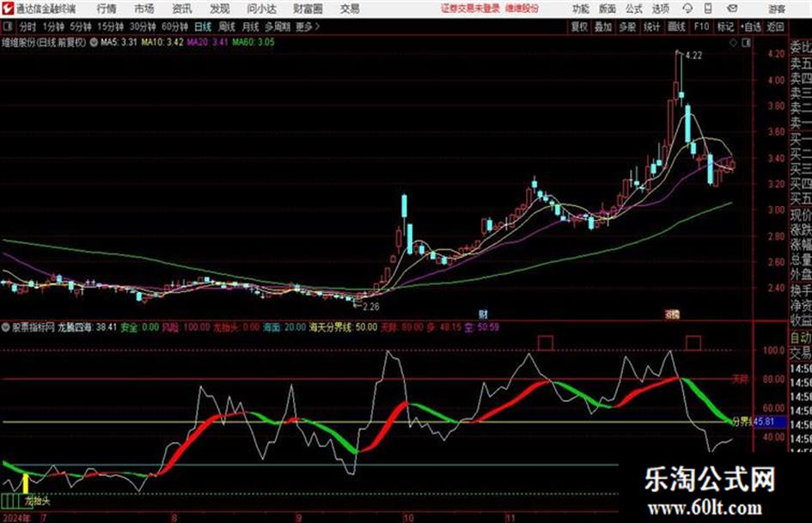Open the 公式 formula menu
This screenshot has height=523, width=812.
634,9
